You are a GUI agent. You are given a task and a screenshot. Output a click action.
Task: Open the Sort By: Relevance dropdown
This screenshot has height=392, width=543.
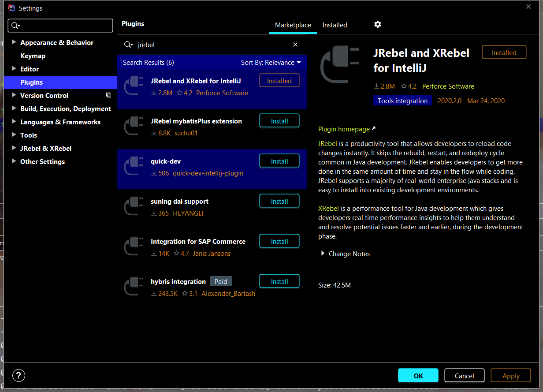click(271, 63)
